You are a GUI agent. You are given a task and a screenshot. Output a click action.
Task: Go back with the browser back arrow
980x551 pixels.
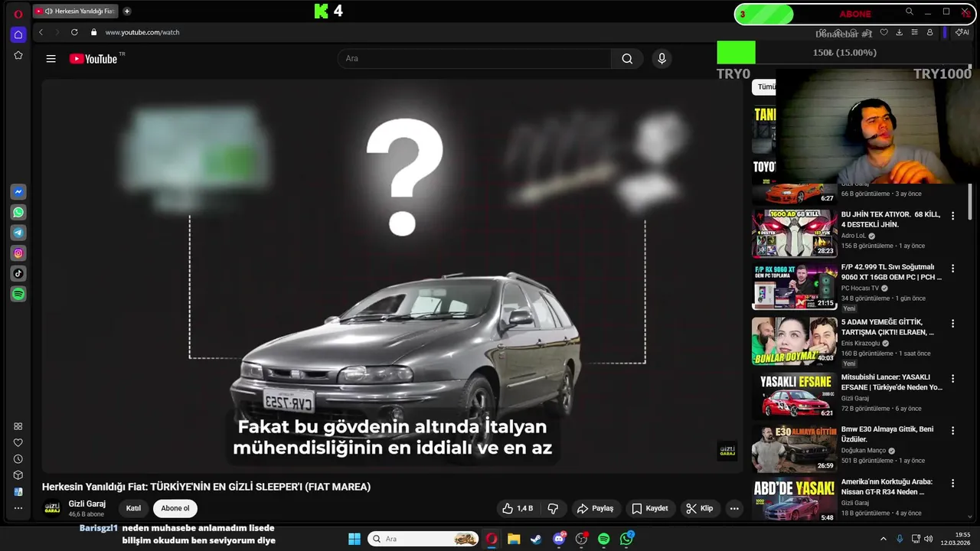(x=41, y=32)
